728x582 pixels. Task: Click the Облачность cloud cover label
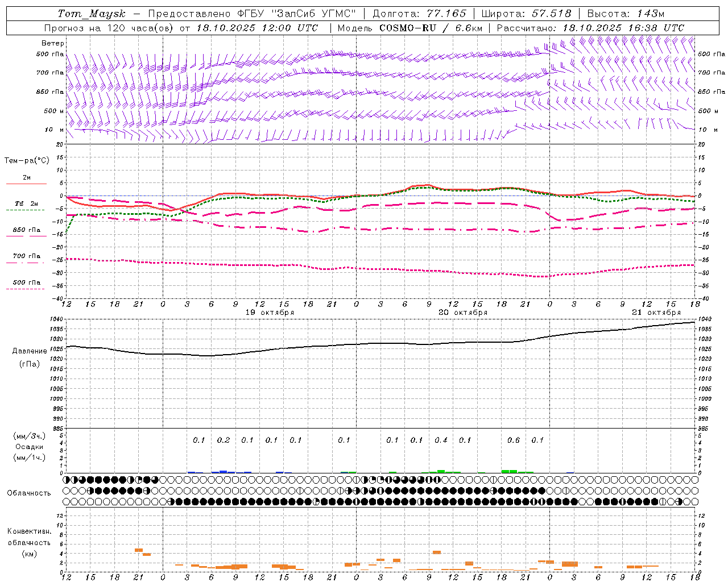pos(29,493)
